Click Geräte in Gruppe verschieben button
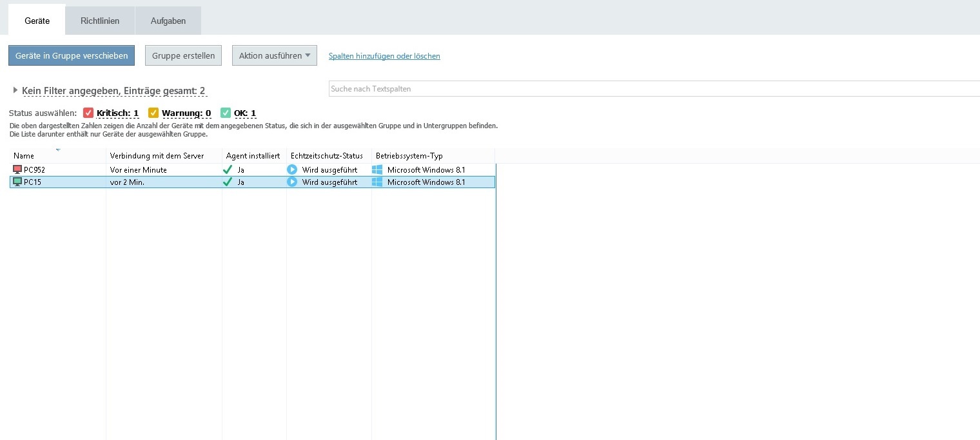The width and height of the screenshot is (980, 440). (72, 55)
